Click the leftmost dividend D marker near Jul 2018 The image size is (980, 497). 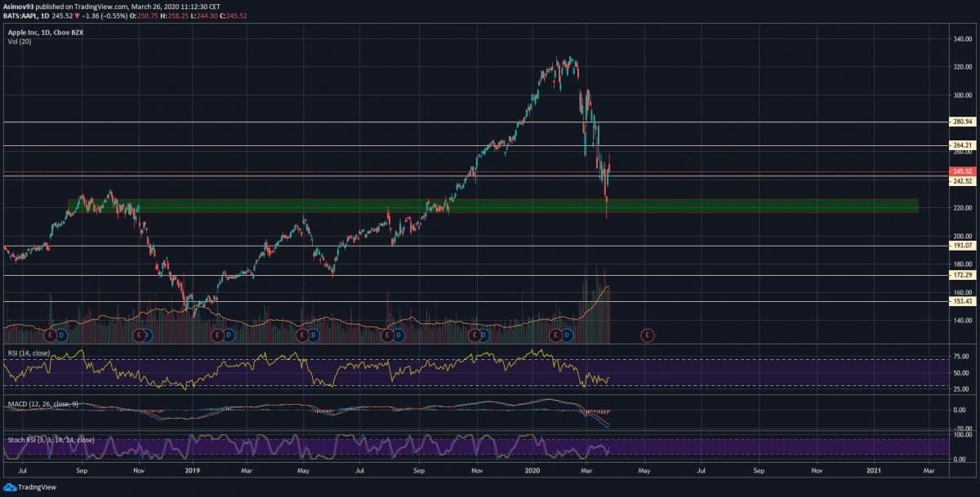point(61,335)
